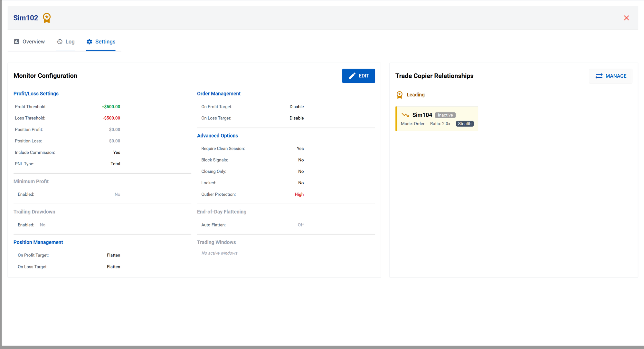Click the Advanced Options section heading

(217, 135)
